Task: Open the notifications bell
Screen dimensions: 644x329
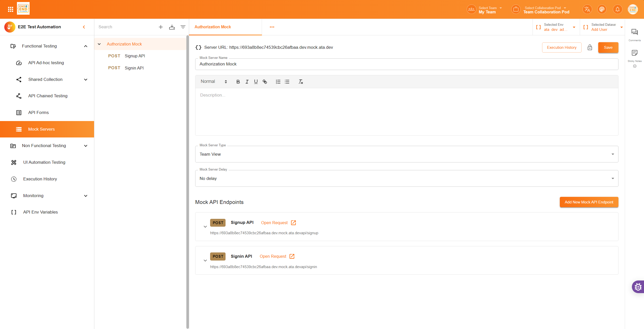Action: (x=617, y=9)
